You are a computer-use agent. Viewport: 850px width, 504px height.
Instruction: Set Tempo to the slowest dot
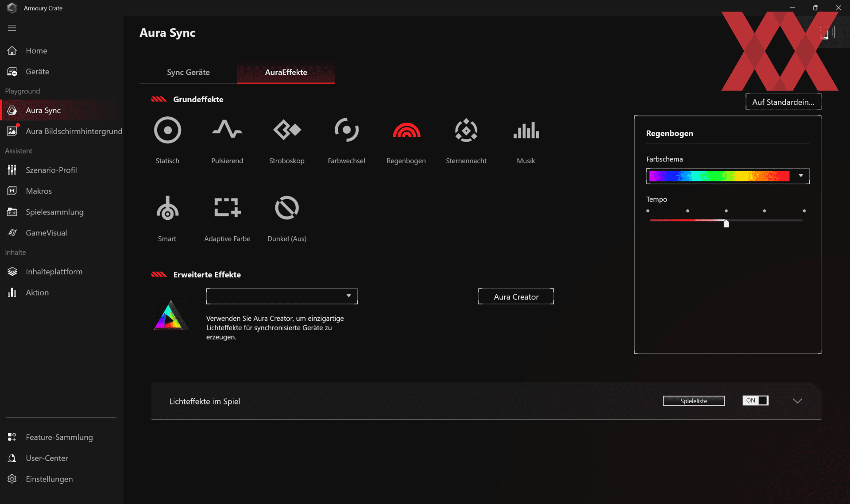tap(648, 211)
